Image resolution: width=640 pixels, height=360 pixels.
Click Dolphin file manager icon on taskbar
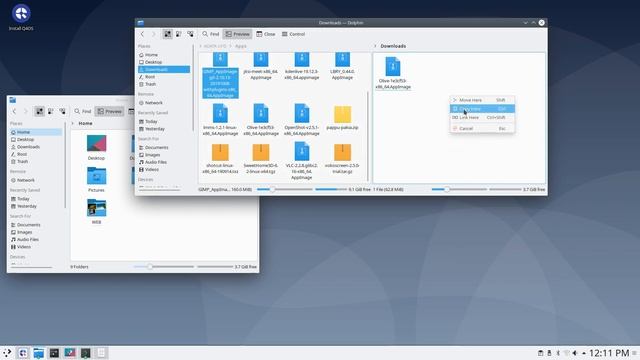click(x=38, y=353)
